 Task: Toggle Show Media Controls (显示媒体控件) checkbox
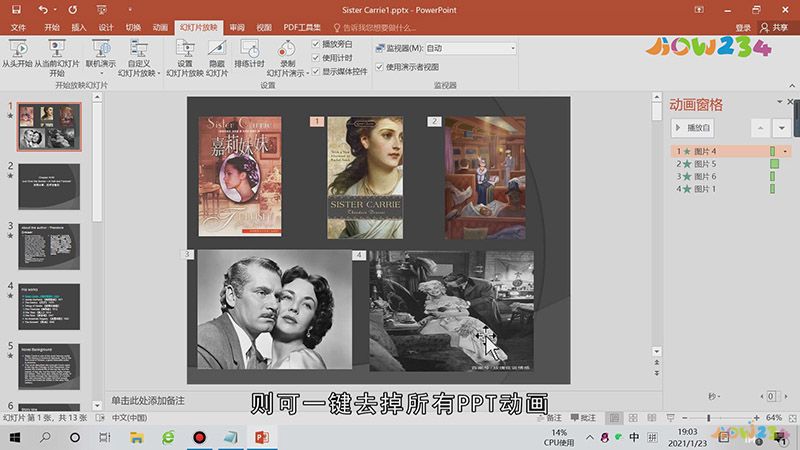(315, 72)
